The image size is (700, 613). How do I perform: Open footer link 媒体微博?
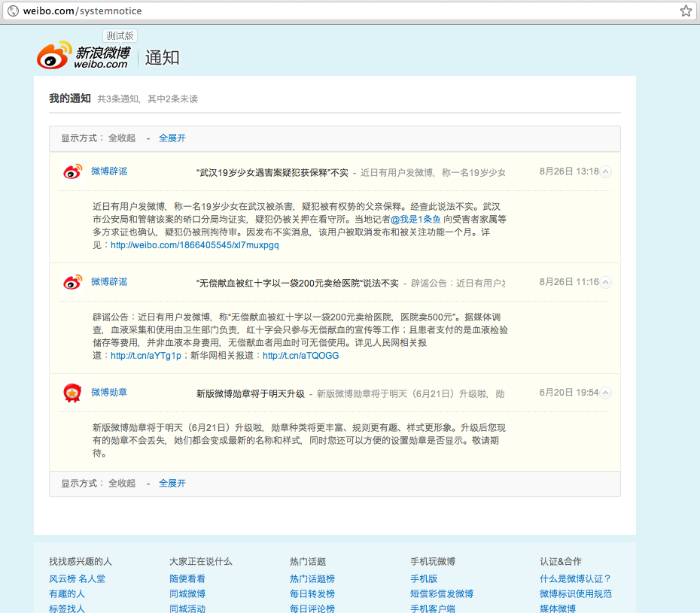(558, 609)
